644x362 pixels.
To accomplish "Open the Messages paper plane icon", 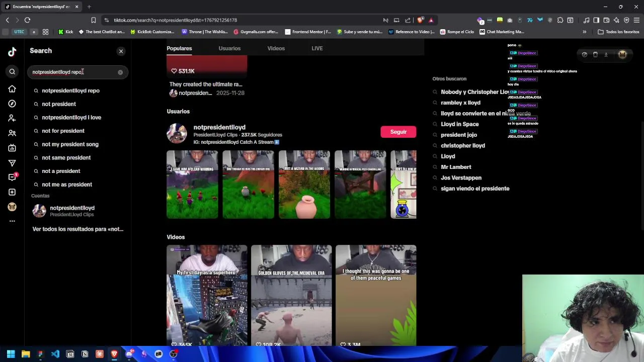I will point(12,163).
